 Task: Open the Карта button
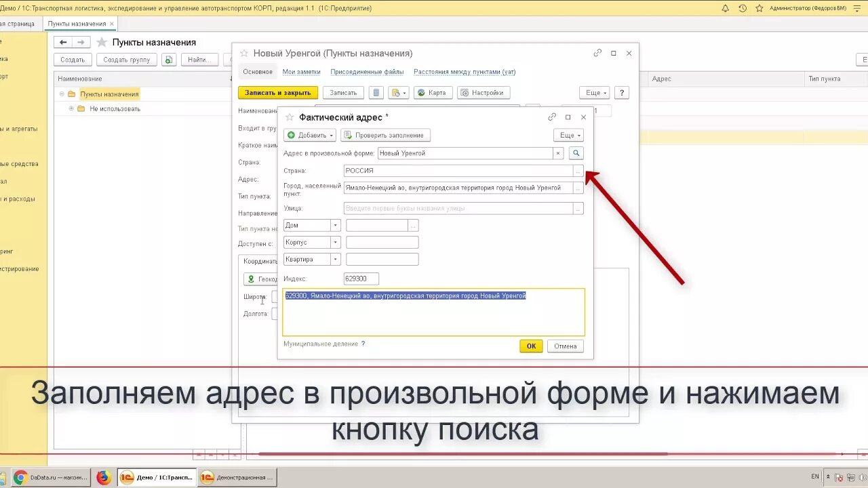point(433,93)
